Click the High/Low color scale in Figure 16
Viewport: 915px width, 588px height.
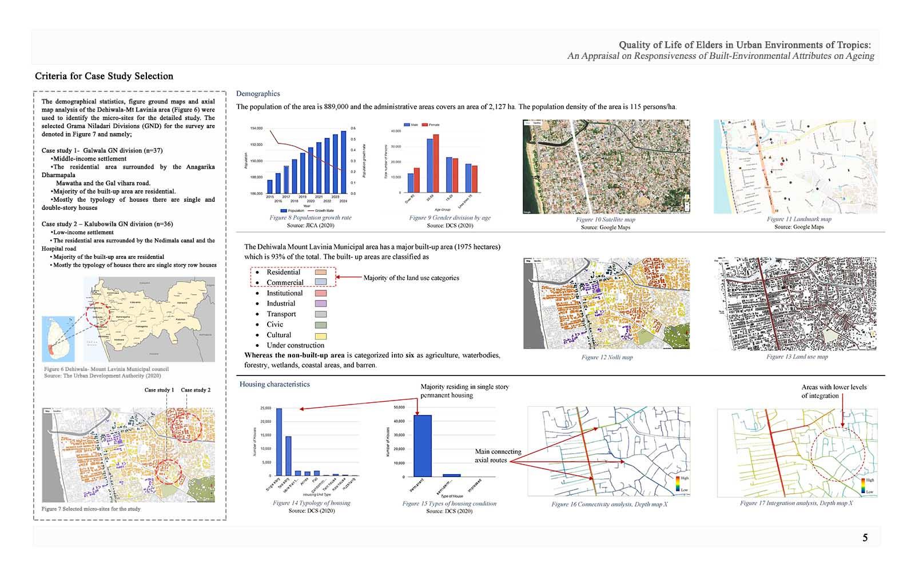(x=681, y=483)
